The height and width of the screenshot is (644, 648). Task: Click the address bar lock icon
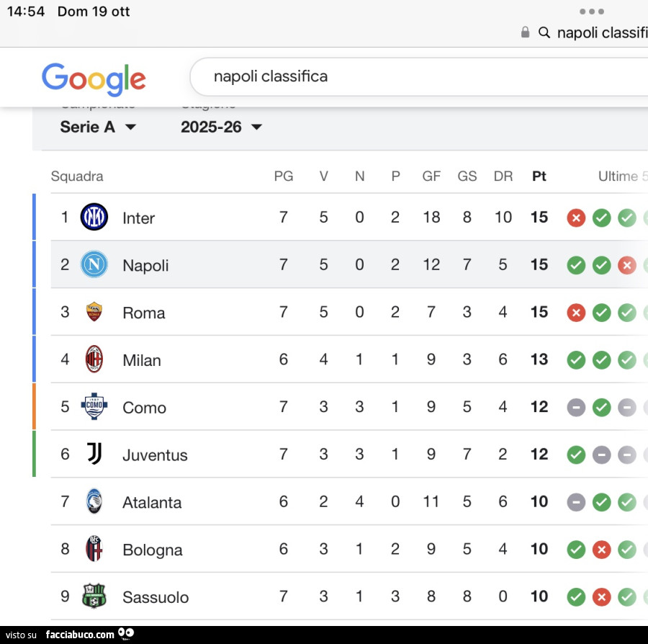pyautogui.click(x=526, y=32)
